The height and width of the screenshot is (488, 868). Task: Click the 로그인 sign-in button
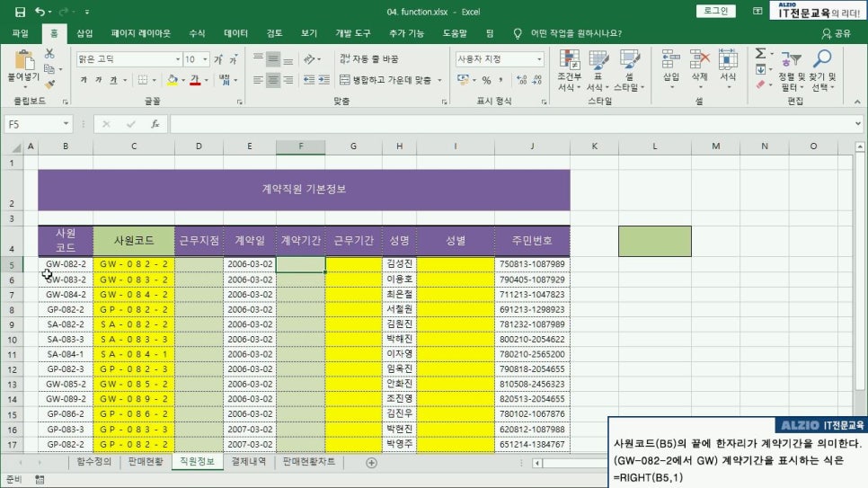pyautogui.click(x=716, y=11)
